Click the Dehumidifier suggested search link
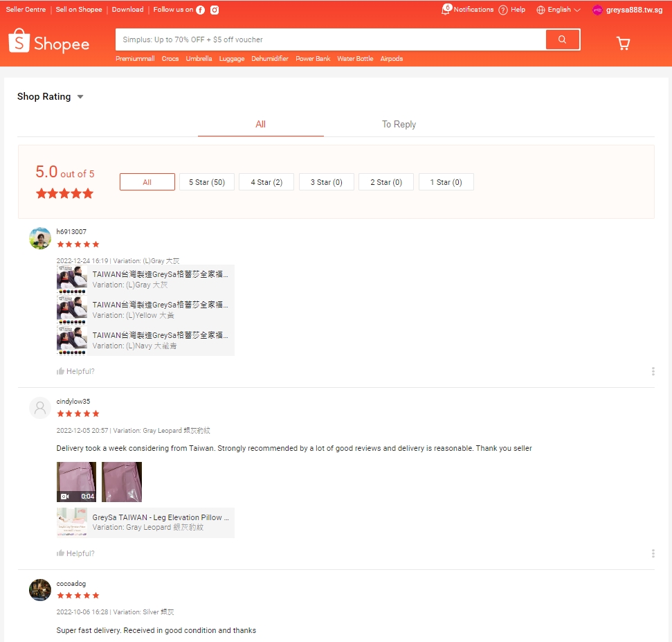The width and height of the screenshot is (672, 642). (270, 59)
